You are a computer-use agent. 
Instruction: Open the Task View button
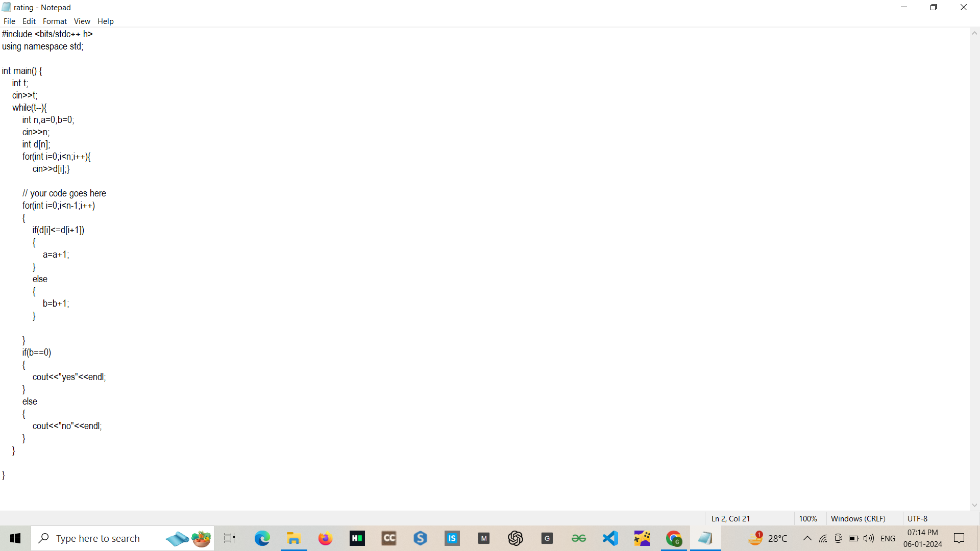click(230, 538)
